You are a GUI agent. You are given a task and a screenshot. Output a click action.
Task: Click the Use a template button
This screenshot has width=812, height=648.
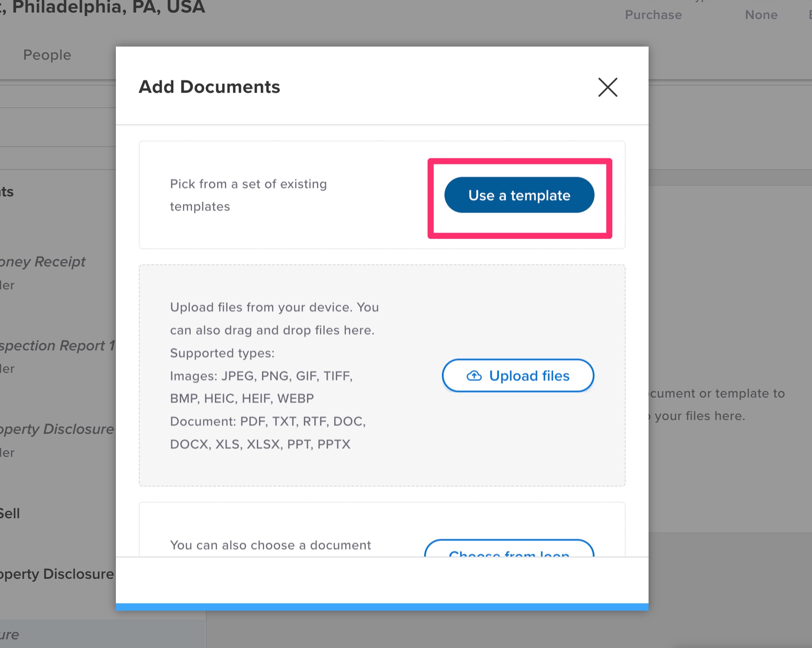point(519,195)
